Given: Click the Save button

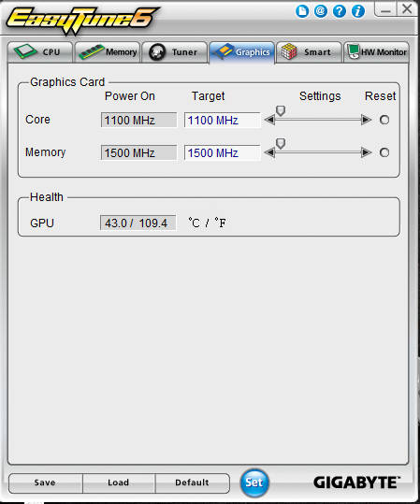Looking at the screenshot, I should (x=45, y=482).
